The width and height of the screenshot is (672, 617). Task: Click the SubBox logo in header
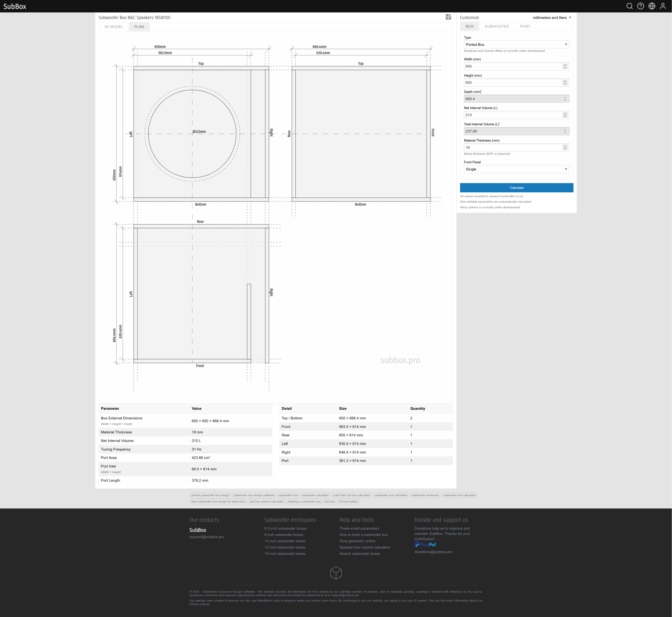[x=15, y=6]
